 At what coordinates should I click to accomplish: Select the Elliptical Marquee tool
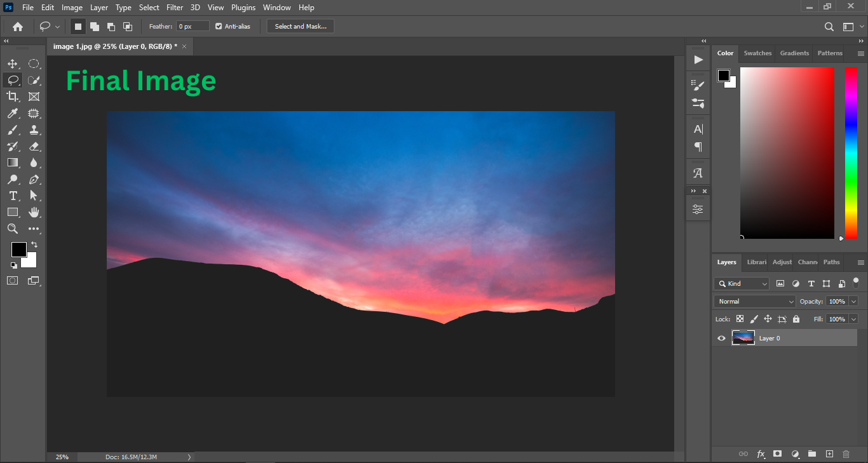(34, 64)
